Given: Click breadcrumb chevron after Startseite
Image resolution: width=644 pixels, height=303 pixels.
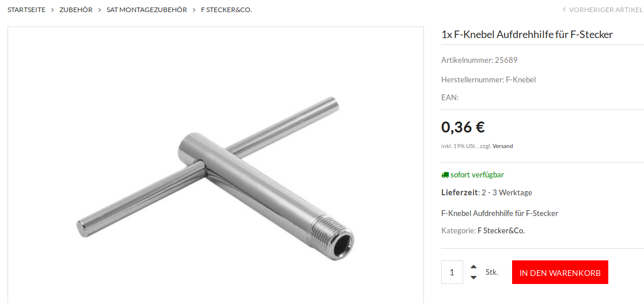Looking at the screenshot, I should (52, 9).
